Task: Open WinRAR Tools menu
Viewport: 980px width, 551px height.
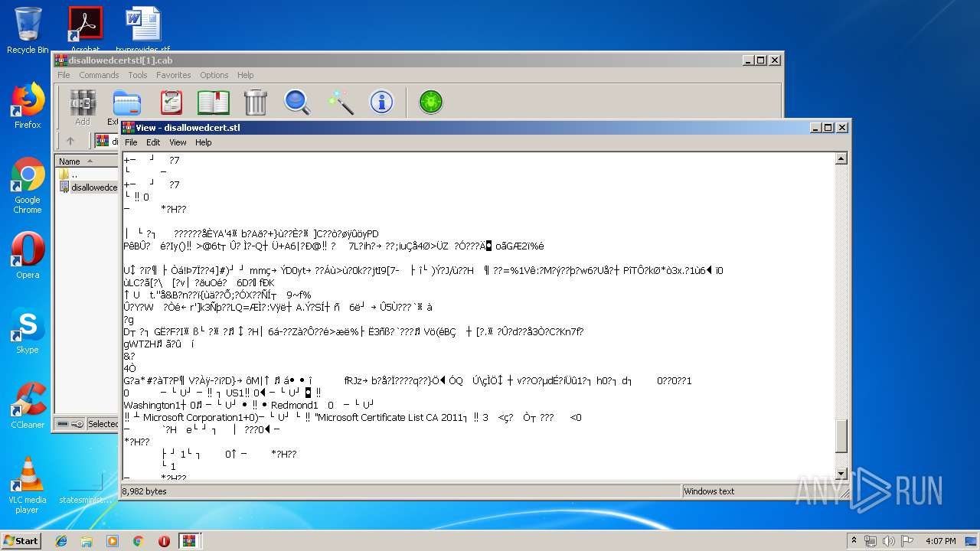Action: click(138, 75)
